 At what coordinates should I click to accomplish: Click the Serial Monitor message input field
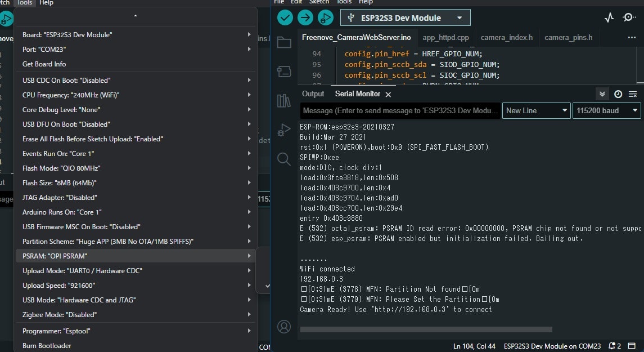[399, 110]
